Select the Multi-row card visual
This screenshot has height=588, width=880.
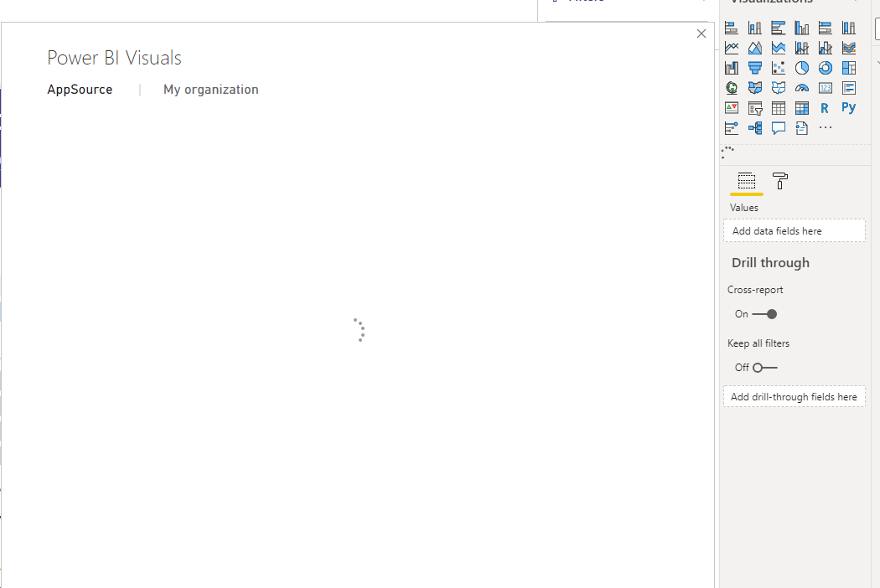[848, 87]
